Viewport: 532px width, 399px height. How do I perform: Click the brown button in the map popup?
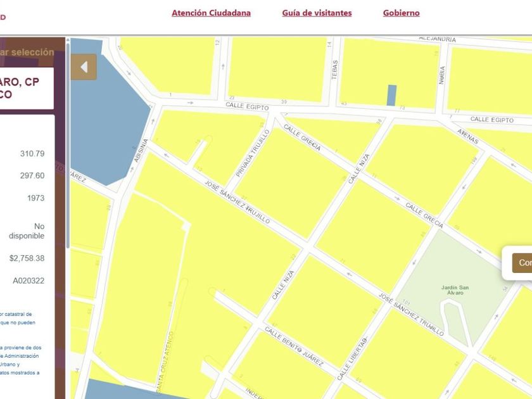point(522,263)
